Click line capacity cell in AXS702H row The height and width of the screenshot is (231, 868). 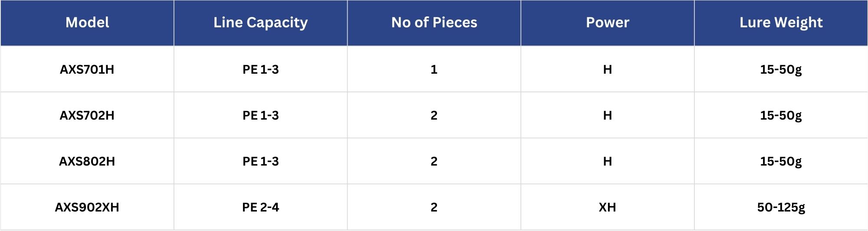(260, 115)
